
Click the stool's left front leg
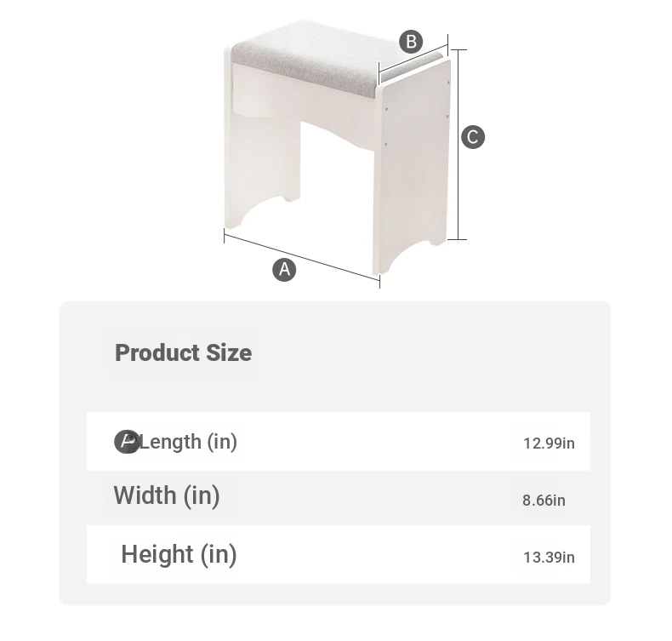(x=240, y=170)
